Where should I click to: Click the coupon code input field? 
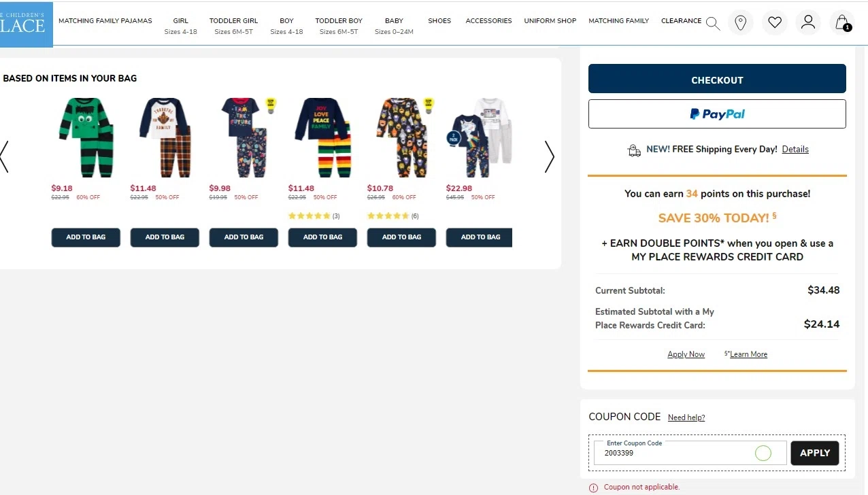690,453
